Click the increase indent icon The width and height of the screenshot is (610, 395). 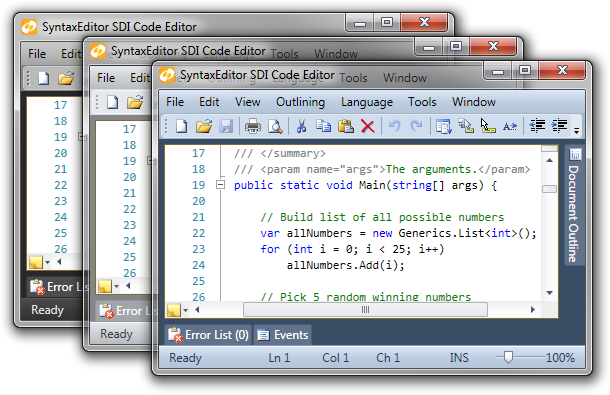(559, 126)
